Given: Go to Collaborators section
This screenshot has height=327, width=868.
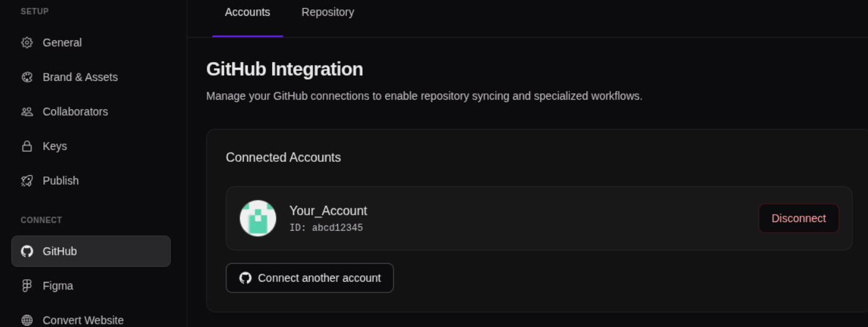Looking at the screenshot, I should tap(91, 112).
